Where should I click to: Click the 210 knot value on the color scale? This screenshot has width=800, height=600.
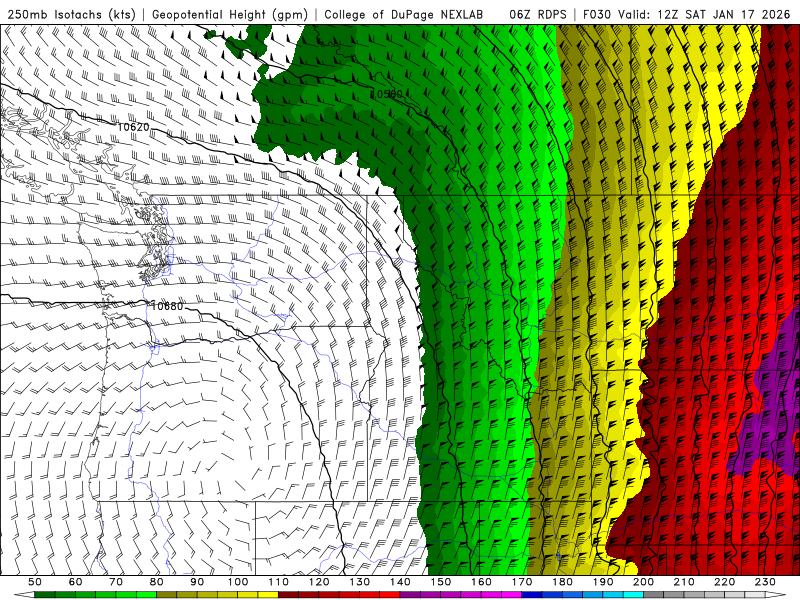click(685, 582)
